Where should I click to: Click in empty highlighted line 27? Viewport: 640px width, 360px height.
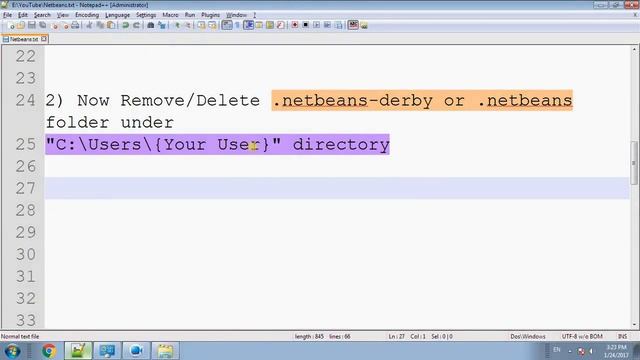click(337, 188)
